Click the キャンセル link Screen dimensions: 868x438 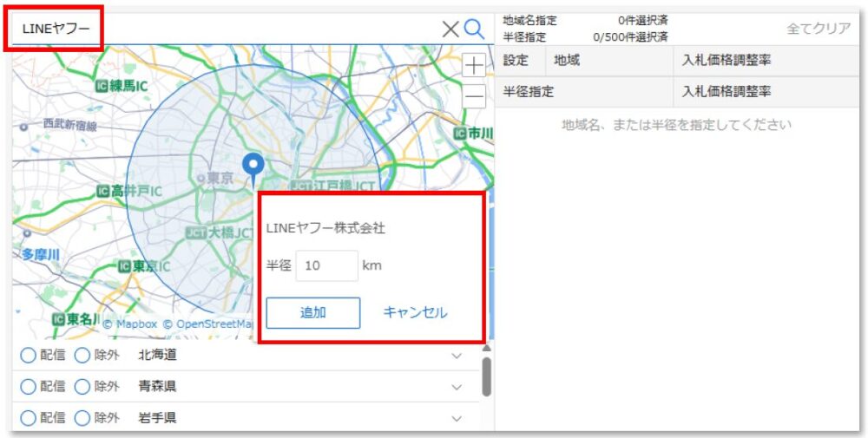click(x=415, y=313)
